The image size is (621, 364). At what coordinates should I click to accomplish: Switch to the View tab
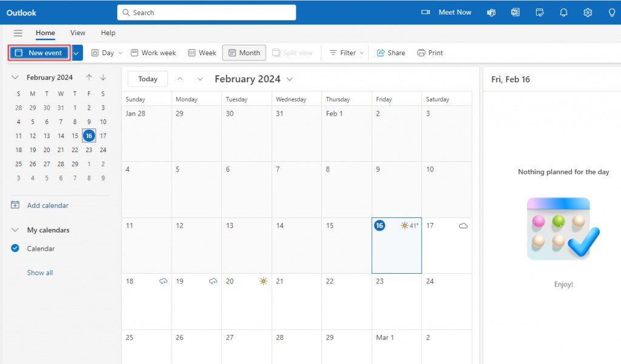point(77,33)
